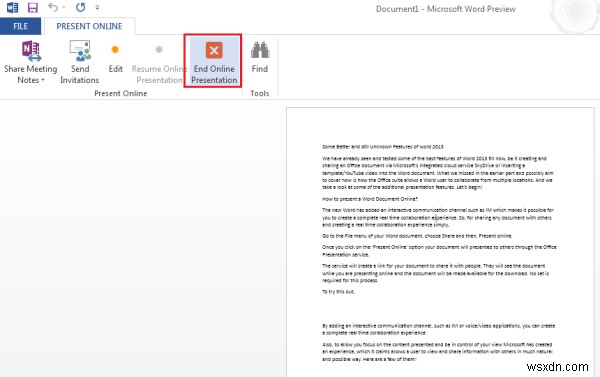
Task: Click the OneNote Share Meeting Notes icon
Action: (31, 51)
